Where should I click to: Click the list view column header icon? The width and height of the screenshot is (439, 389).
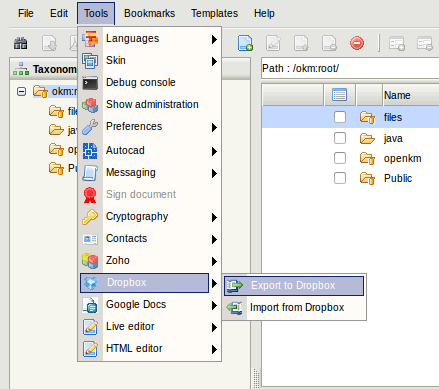pyautogui.click(x=340, y=95)
